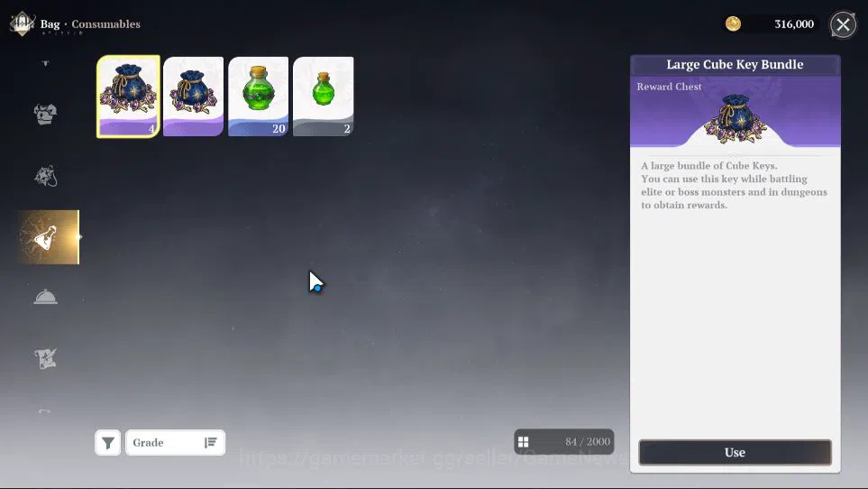Select the cube key bundle without a count
868x489 pixels.
(x=193, y=97)
